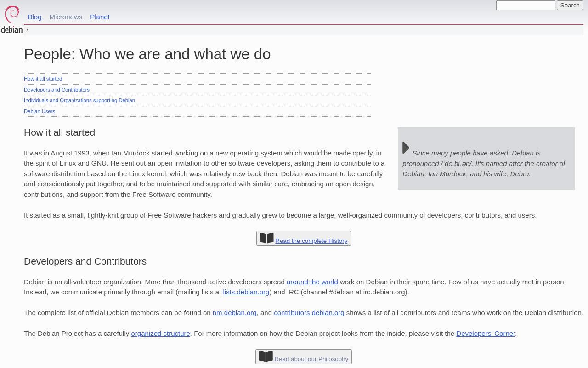
Task: Click the book icon beside Read about our Philosophy
Action: click(266, 356)
